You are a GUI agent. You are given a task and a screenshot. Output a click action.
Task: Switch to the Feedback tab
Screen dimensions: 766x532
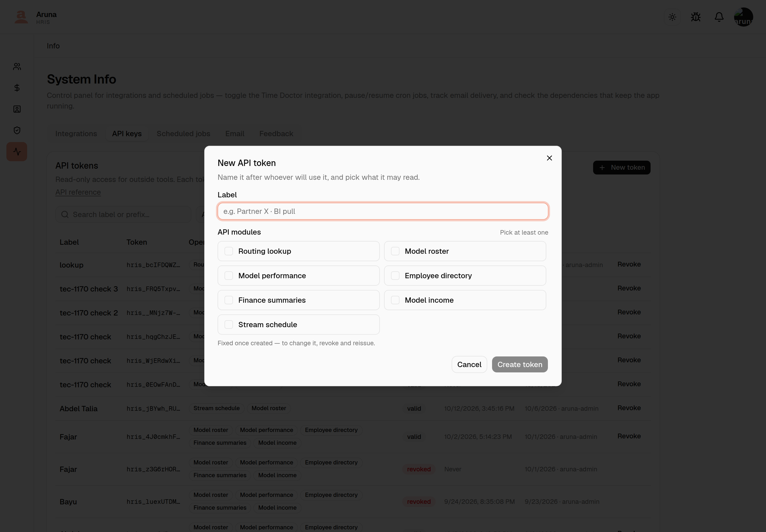point(276,134)
